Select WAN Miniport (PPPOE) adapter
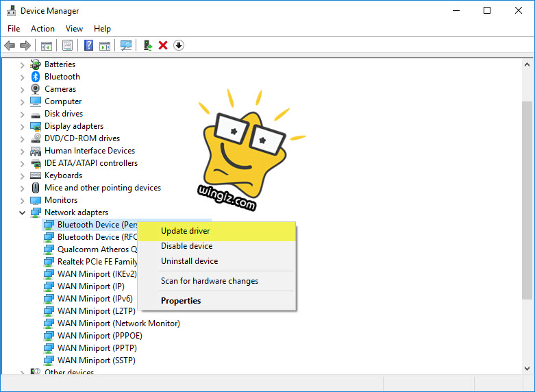This screenshot has width=535, height=392. [99, 336]
